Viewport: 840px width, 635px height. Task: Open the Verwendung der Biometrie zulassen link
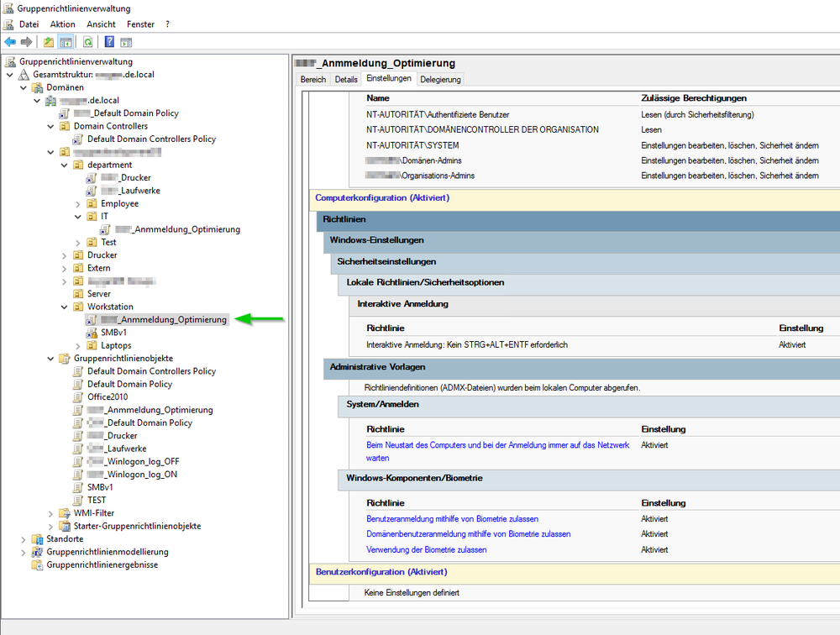click(x=426, y=549)
